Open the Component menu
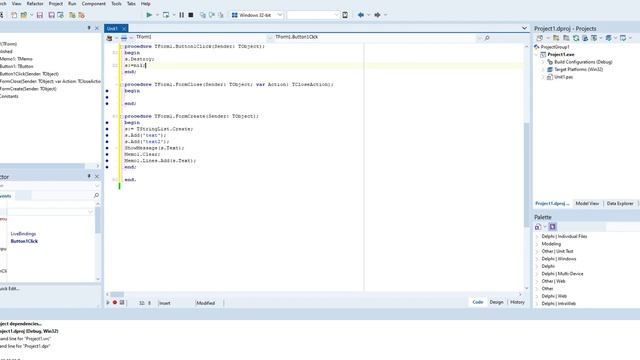This screenshot has width=640, height=360. 93,4
